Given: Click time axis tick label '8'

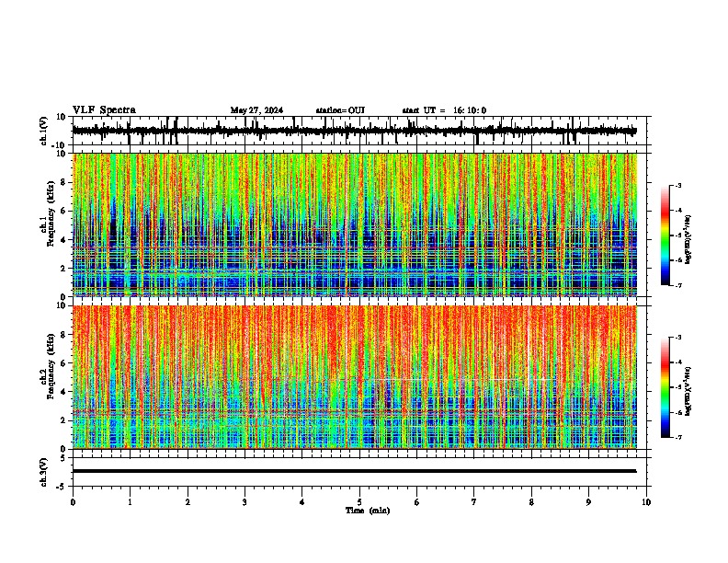Looking at the screenshot, I should click(x=531, y=502).
